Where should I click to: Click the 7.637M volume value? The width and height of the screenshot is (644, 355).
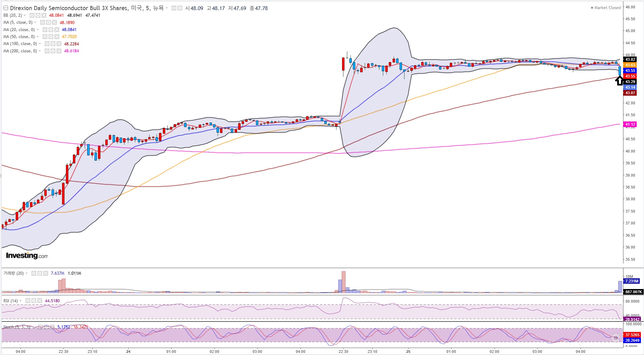point(58,273)
